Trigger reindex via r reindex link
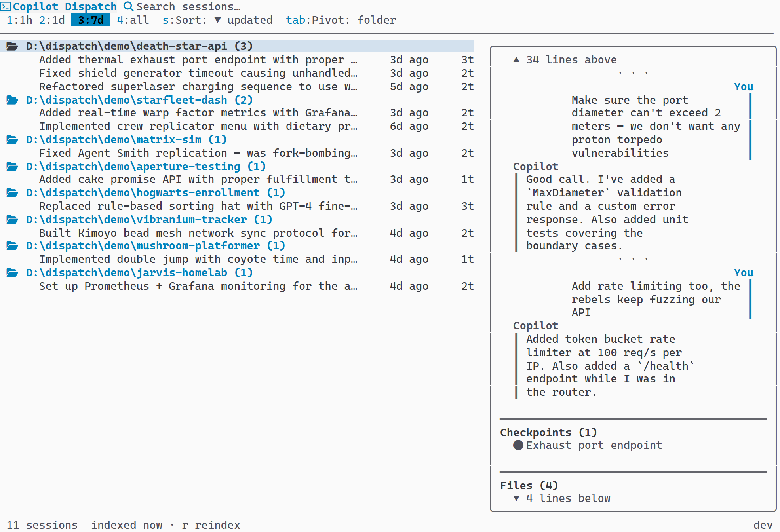 click(211, 525)
